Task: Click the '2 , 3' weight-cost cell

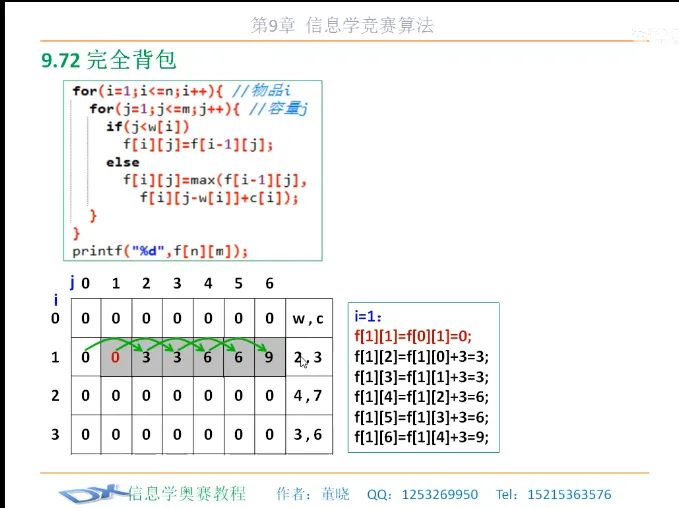Action: (x=308, y=357)
